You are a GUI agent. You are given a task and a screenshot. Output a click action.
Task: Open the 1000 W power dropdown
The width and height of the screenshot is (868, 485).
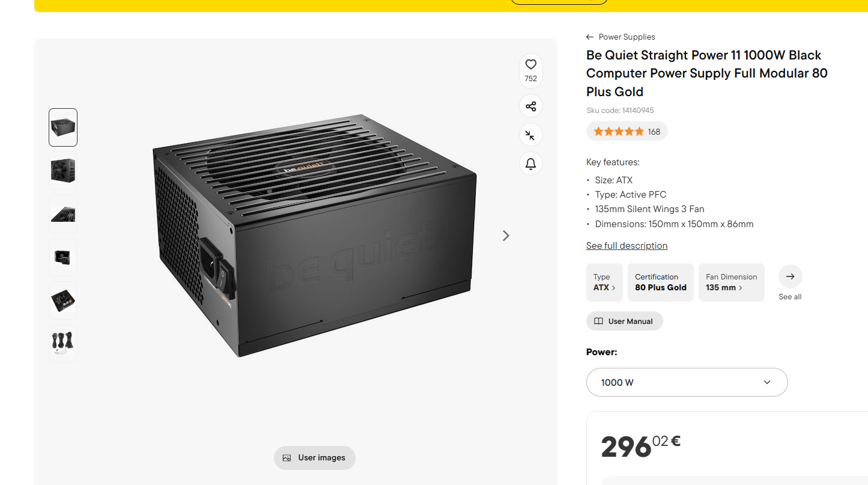click(x=687, y=382)
